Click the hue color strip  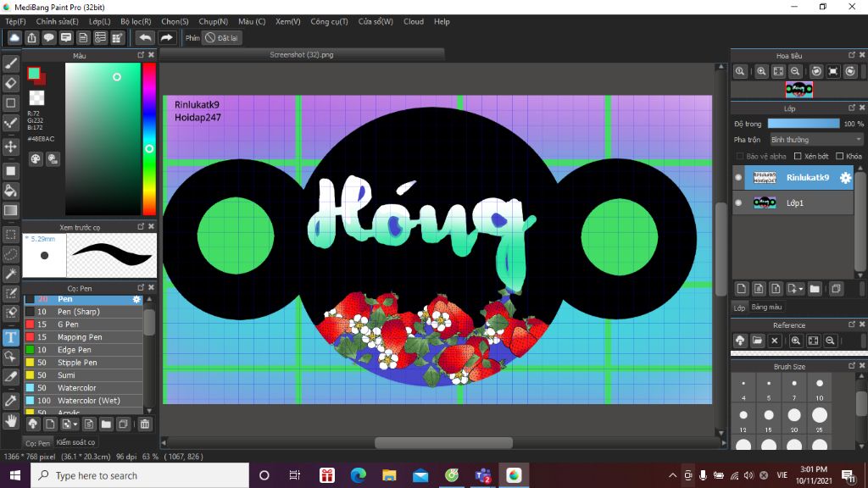149,138
